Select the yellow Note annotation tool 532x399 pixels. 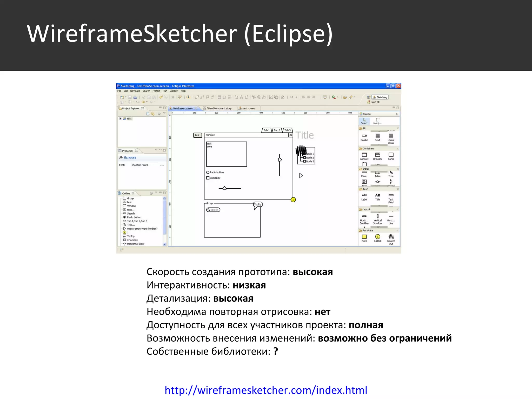point(364,238)
